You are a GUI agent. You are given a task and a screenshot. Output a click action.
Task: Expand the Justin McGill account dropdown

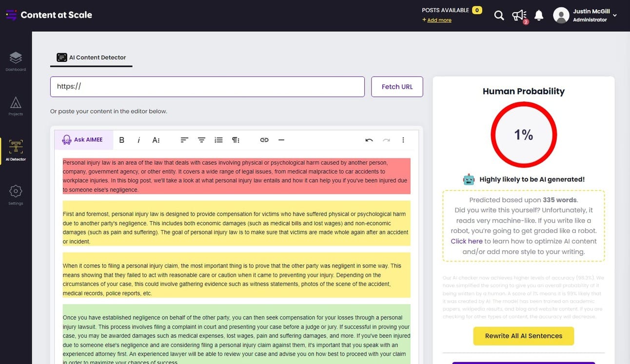[614, 15]
